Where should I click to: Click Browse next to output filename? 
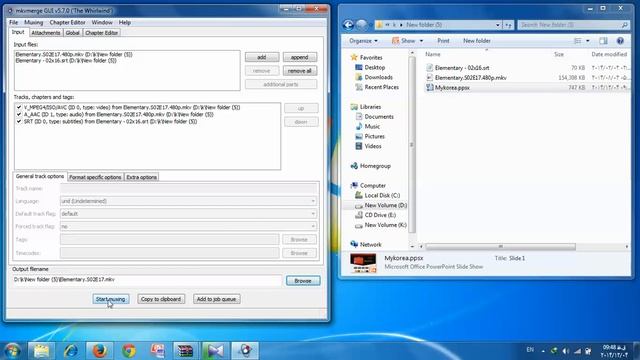[303, 281]
